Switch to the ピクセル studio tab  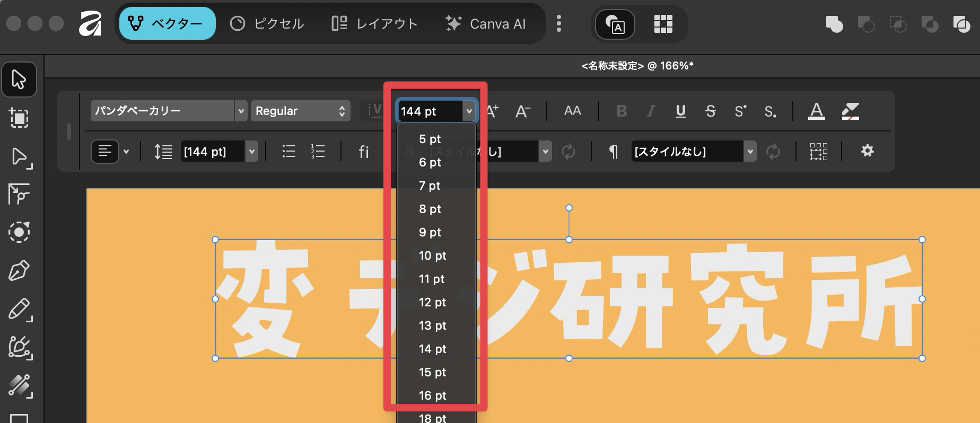coord(267,23)
